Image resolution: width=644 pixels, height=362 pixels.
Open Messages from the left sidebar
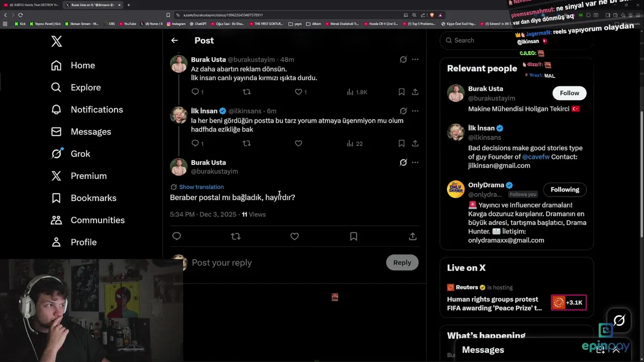click(81, 132)
